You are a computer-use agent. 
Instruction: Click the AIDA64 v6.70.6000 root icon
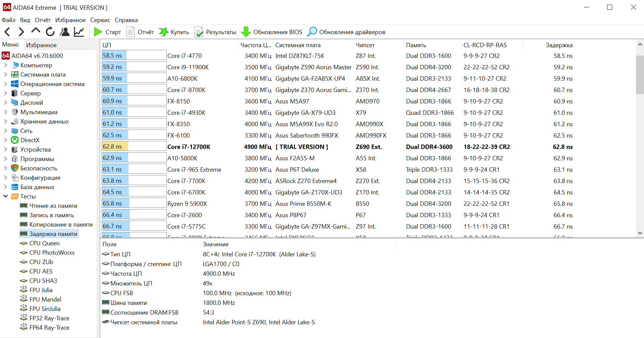[6, 56]
